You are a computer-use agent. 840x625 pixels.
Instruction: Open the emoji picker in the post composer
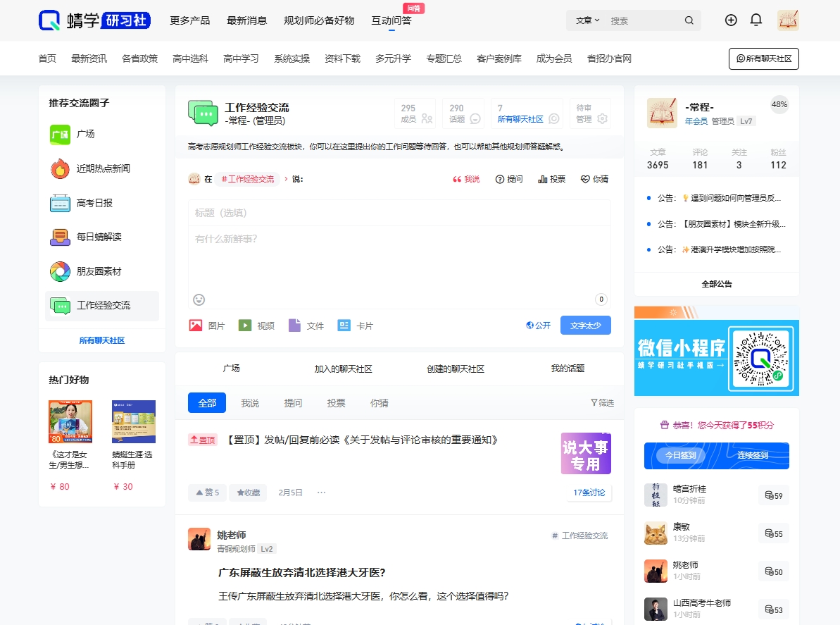198,299
